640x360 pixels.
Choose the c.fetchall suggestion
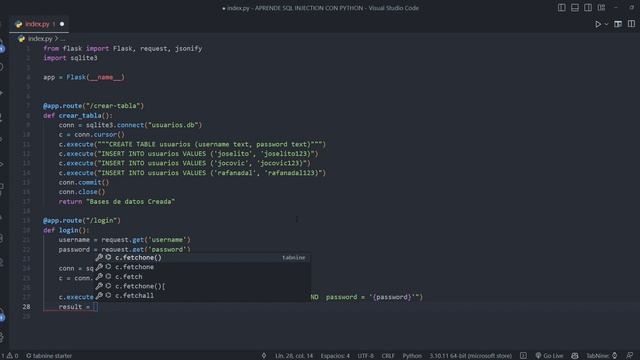tap(203, 296)
